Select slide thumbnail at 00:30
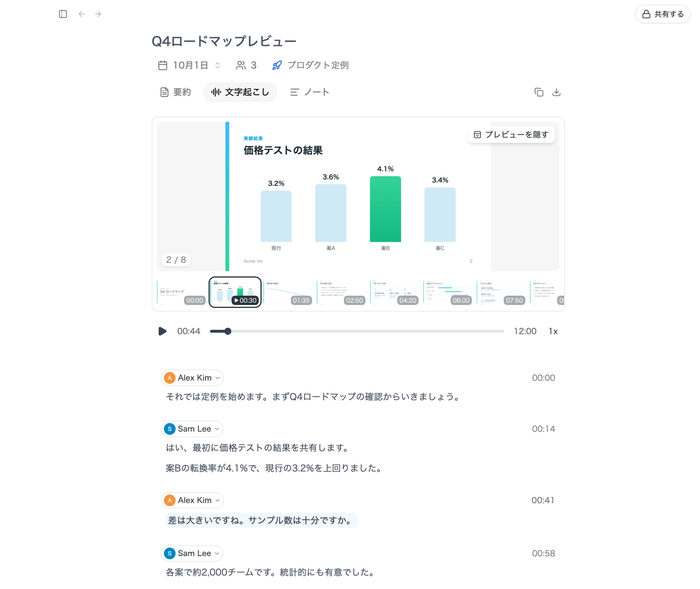 click(x=235, y=292)
